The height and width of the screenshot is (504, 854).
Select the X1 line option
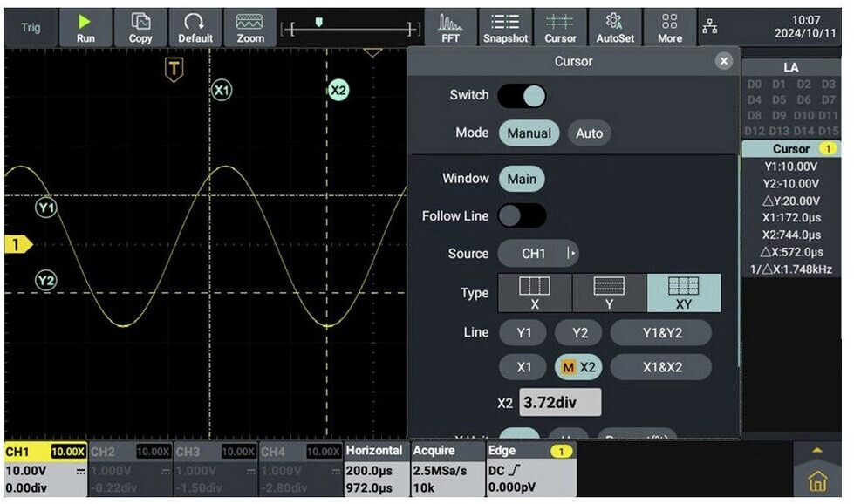point(523,367)
